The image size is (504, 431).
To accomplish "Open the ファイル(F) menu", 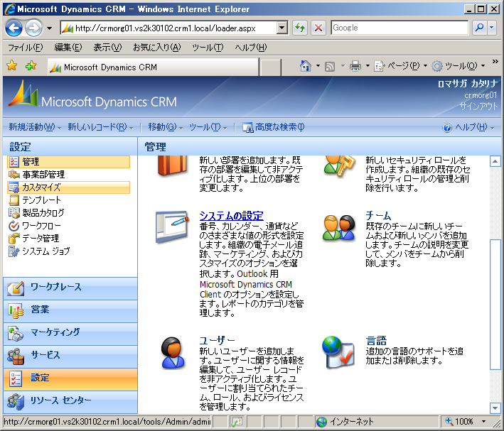I will click(x=25, y=48).
